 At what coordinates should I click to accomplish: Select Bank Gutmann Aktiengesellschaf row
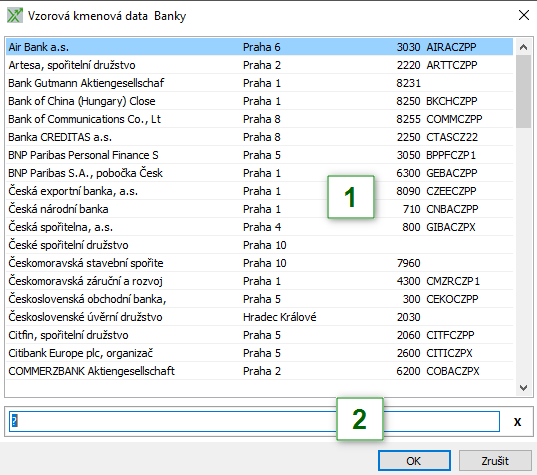tap(259, 83)
